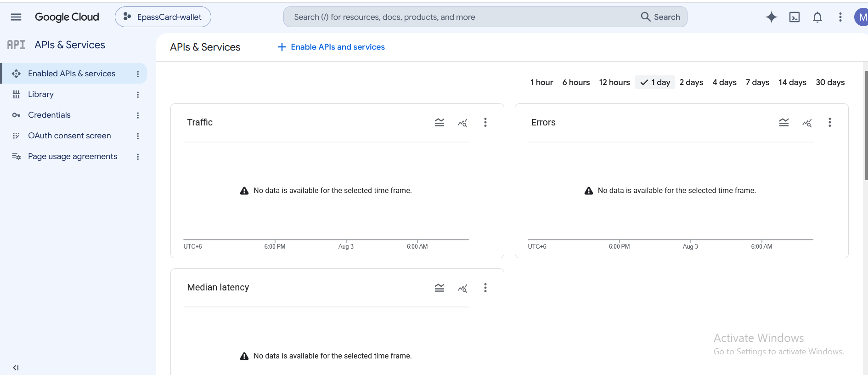Image resolution: width=868 pixels, height=375 pixels.
Task: Open Traffic chart more-options menu
Action: point(485,122)
